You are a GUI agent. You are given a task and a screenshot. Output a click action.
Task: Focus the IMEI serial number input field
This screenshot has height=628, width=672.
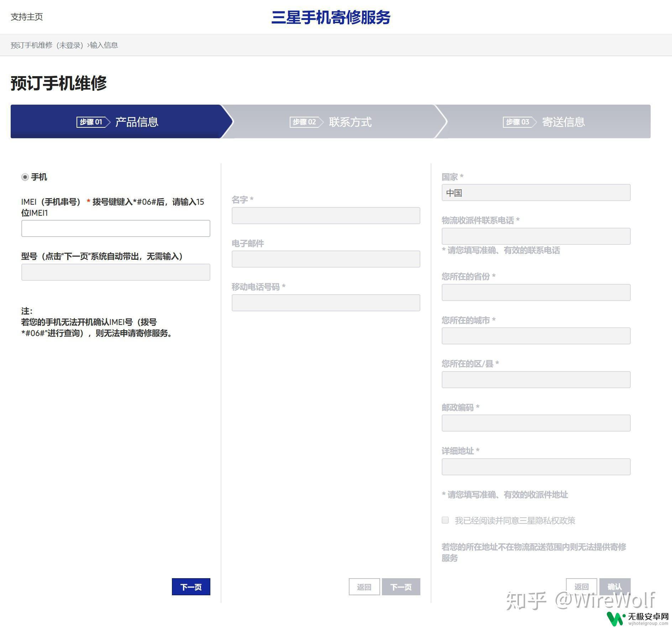point(116,228)
